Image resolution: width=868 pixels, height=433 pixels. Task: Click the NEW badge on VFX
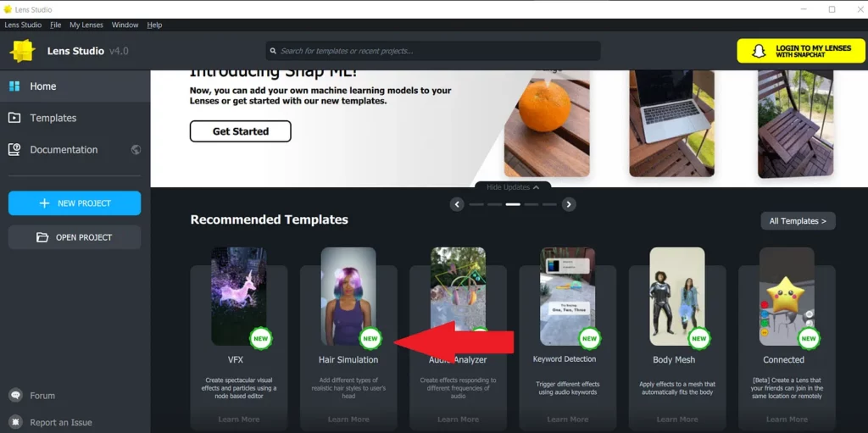(x=261, y=338)
